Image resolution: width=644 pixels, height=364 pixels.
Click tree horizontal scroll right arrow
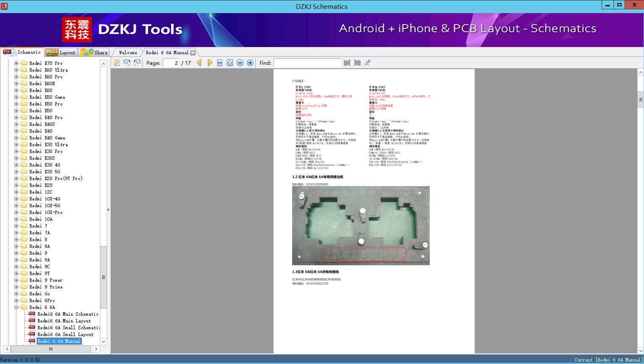pos(96,349)
